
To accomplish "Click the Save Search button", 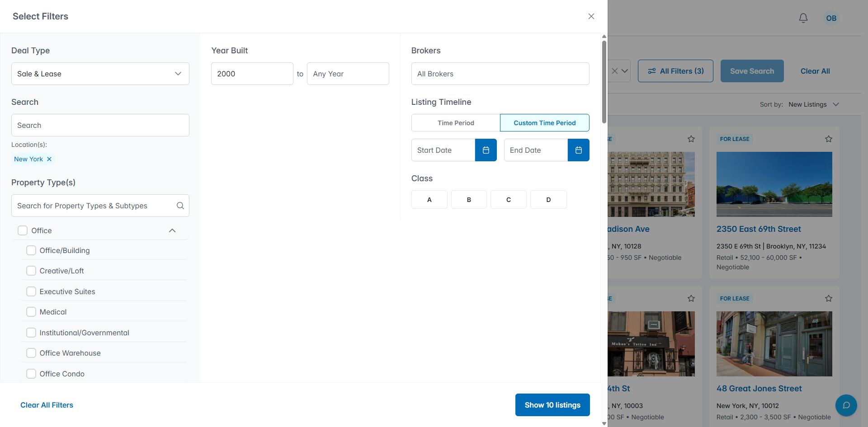I will click(752, 71).
